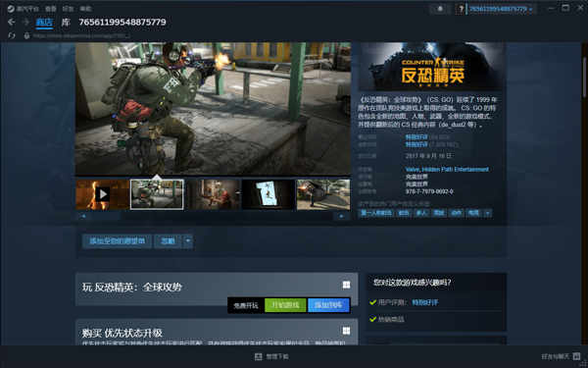
Task: Open friends chat icon at bottom right
Action: (576, 356)
